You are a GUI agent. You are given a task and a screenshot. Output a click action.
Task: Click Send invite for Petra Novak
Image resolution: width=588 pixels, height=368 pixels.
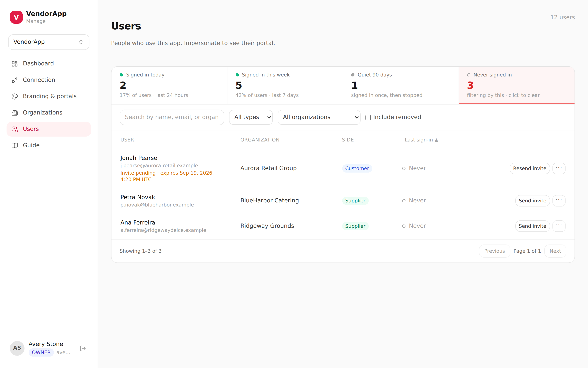[x=532, y=201]
